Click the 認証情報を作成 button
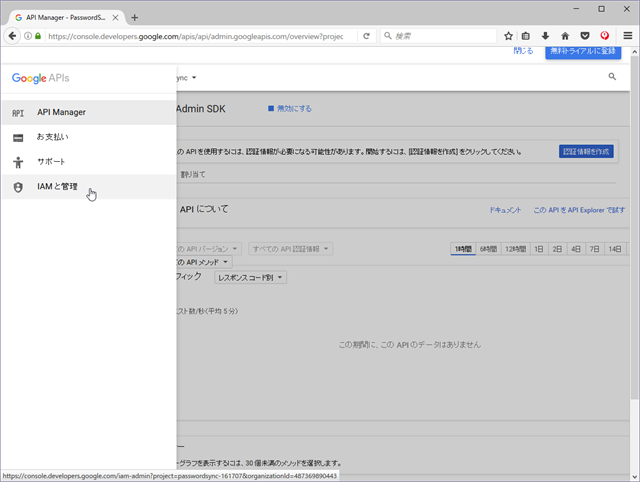 586,152
